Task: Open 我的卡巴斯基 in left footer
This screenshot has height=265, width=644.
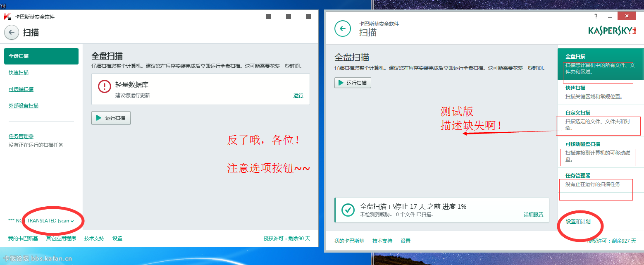Action: point(23,239)
